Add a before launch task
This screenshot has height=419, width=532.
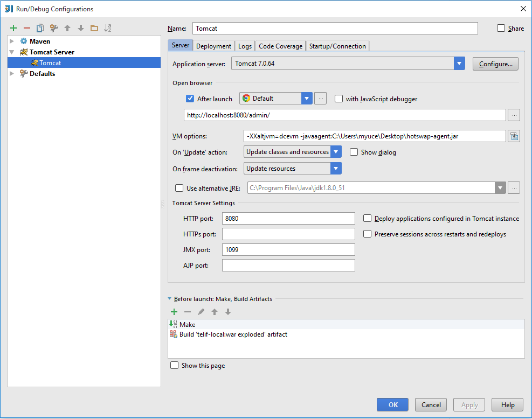174,312
